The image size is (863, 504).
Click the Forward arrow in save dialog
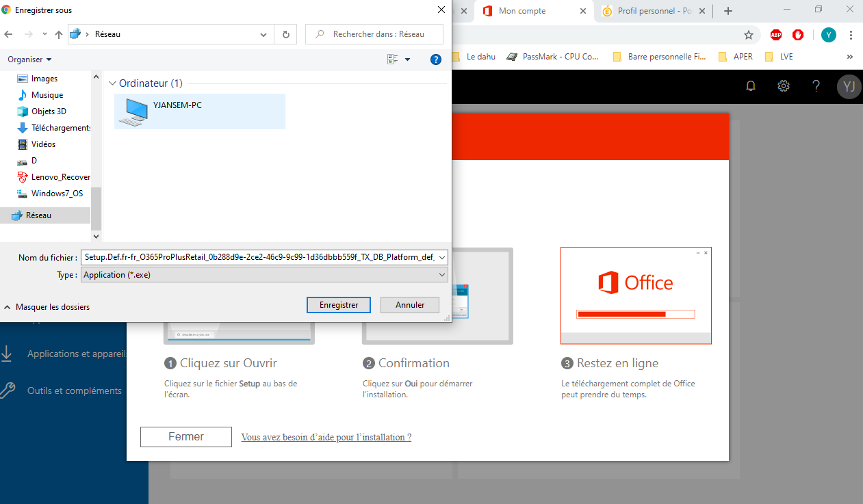coord(28,34)
